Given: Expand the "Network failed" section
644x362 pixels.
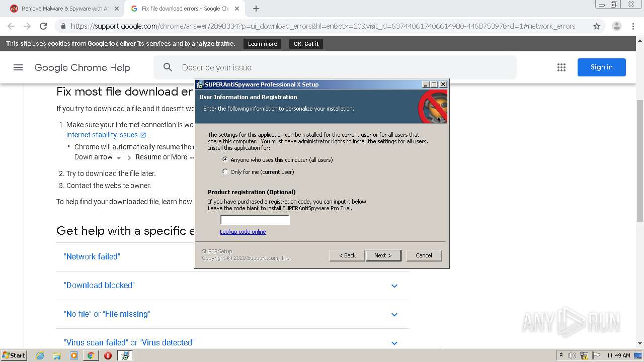Looking at the screenshot, I should pyautogui.click(x=92, y=256).
